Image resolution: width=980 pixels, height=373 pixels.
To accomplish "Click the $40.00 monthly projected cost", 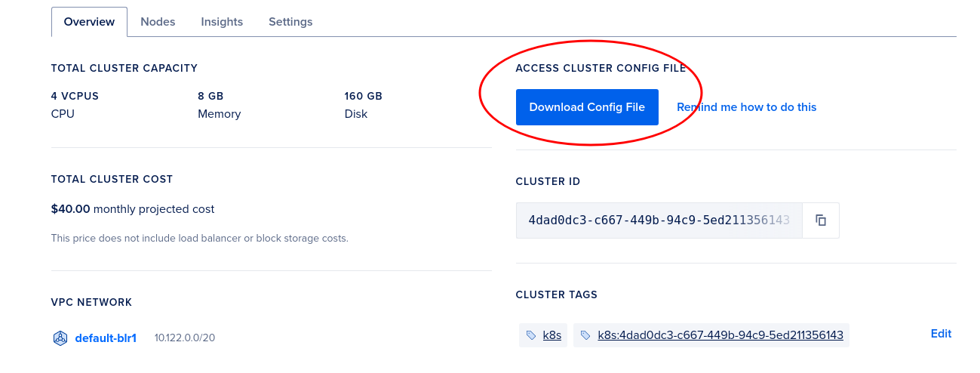I will [x=71, y=209].
